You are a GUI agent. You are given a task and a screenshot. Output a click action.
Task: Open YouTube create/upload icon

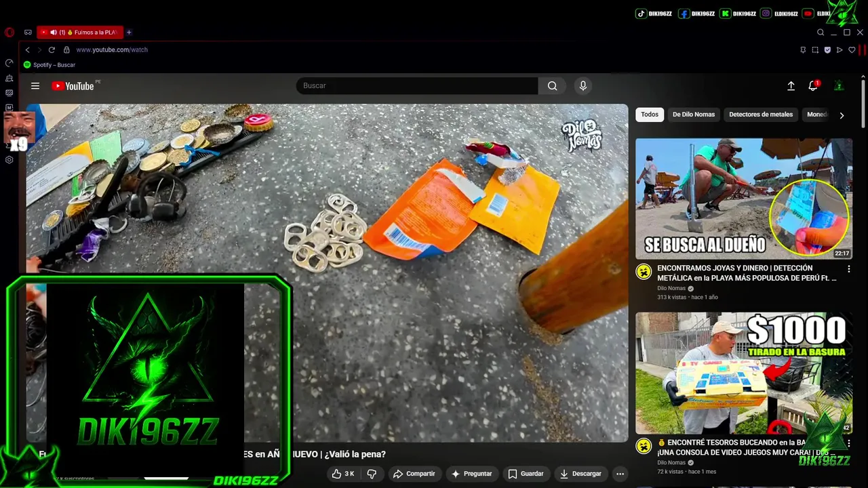tap(791, 86)
